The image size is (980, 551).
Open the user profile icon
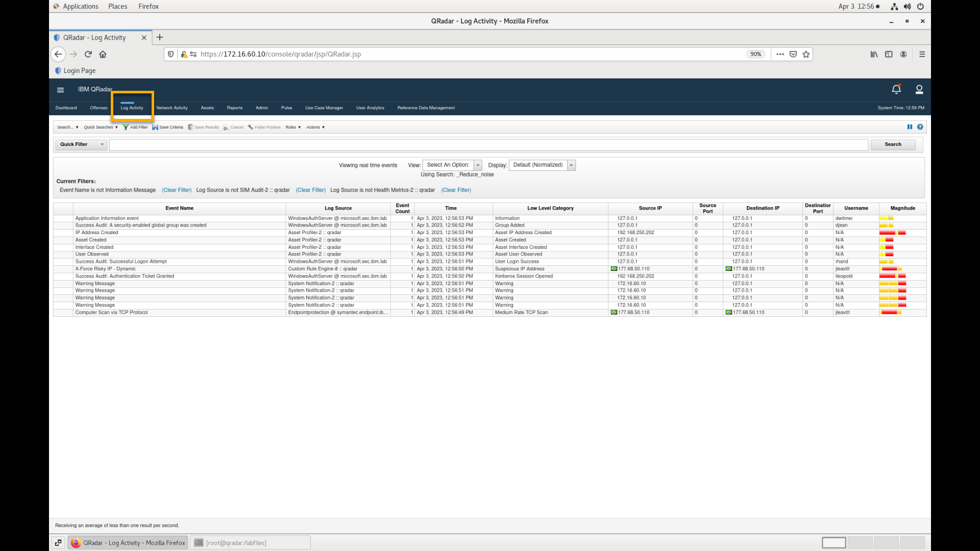(919, 89)
